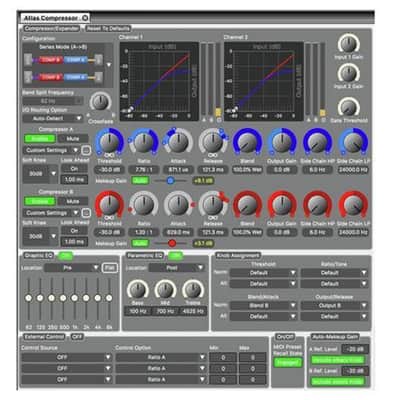Image resolution: width=400 pixels, height=400 pixels.
Task: Mute Compressor B
Action: pos(73,201)
